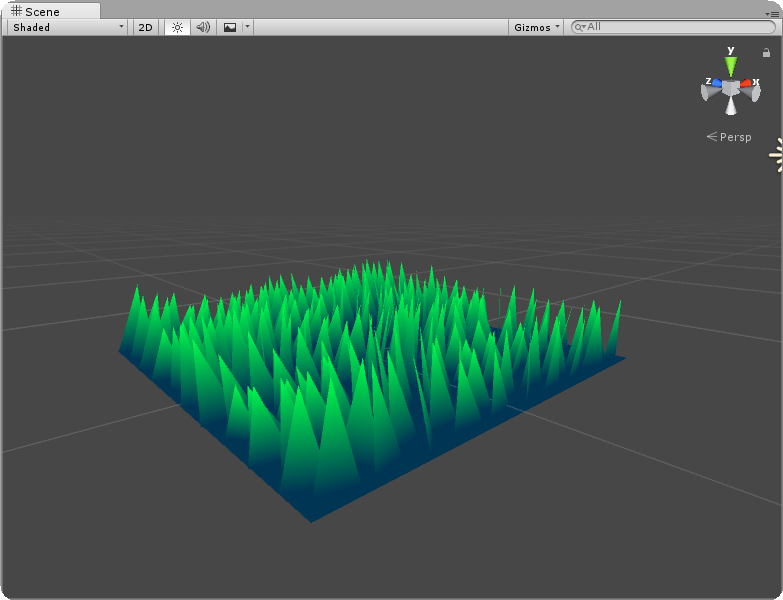Expand the effects dropdown arrow
This screenshot has height=600, width=783.
[x=247, y=27]
